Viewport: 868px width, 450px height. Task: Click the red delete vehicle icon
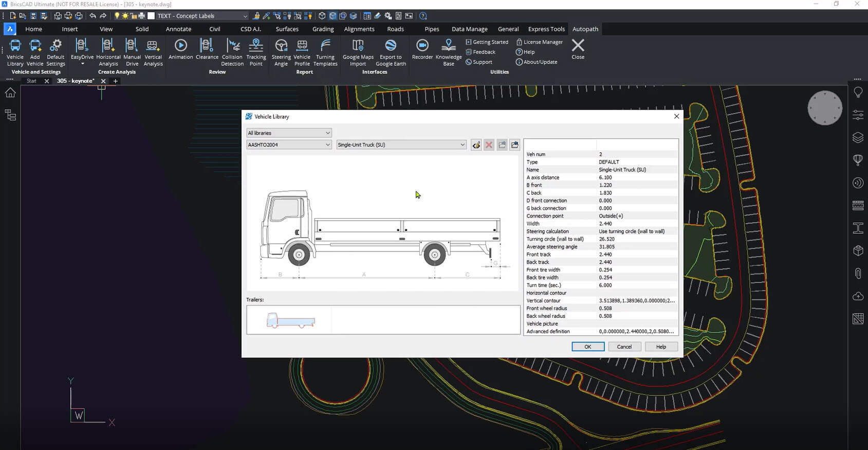pos(489,145)
